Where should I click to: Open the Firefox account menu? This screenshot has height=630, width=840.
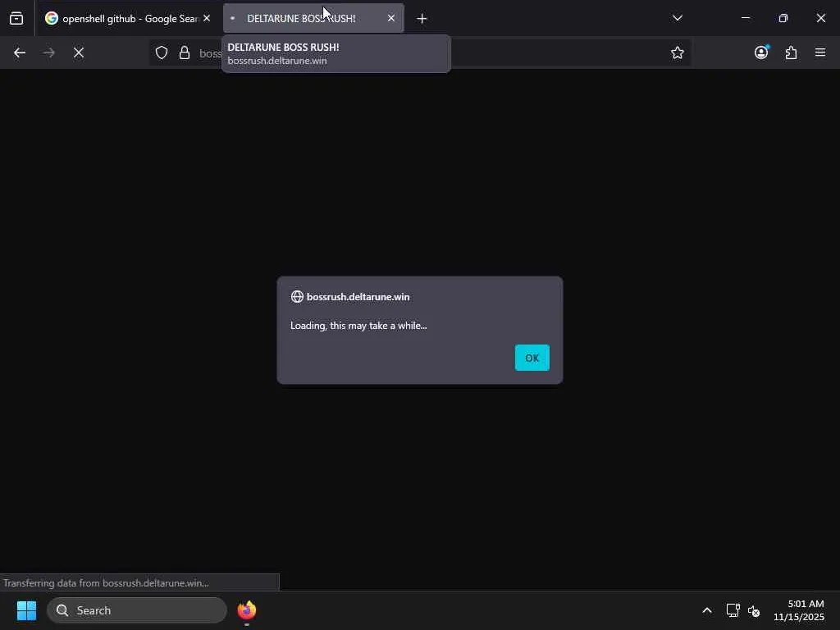761,52
